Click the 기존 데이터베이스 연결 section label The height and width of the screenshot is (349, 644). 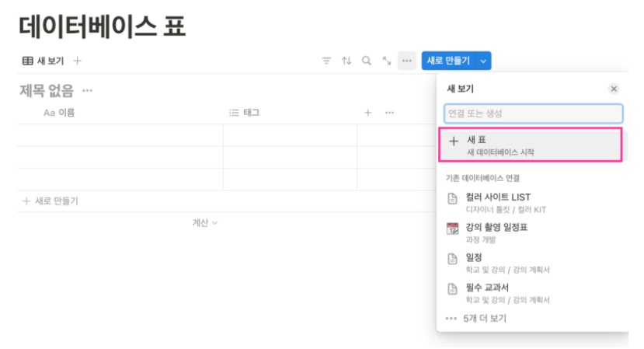point(482,178)
